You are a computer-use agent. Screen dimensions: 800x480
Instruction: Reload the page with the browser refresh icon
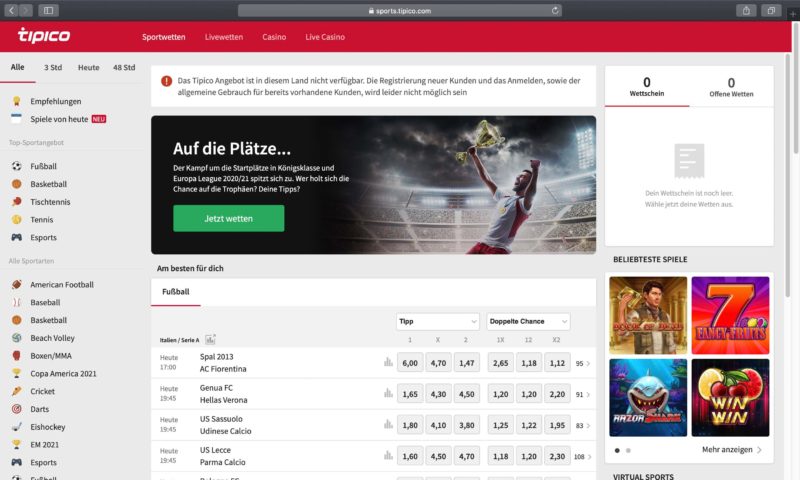point(555,10)
